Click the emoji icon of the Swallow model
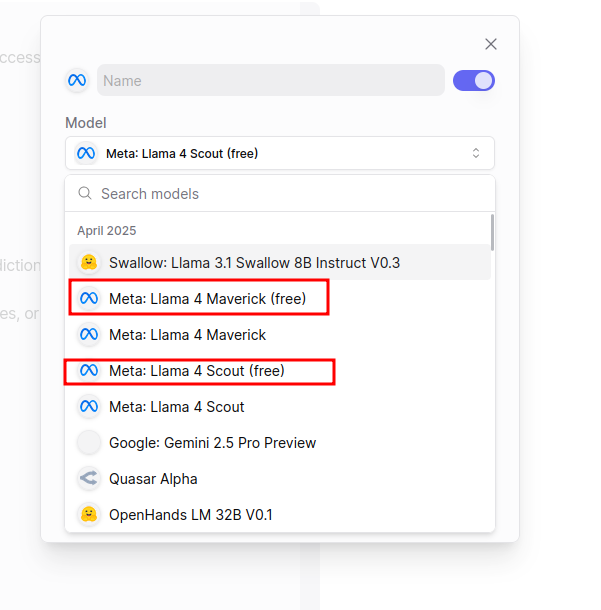This screenshot has height=610, width=601. click(x=89, y=263)
